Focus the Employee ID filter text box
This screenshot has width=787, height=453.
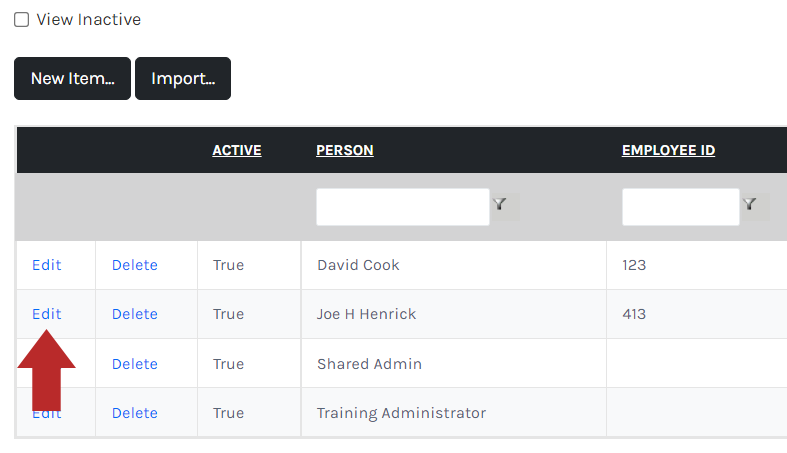tap(681, 207)
